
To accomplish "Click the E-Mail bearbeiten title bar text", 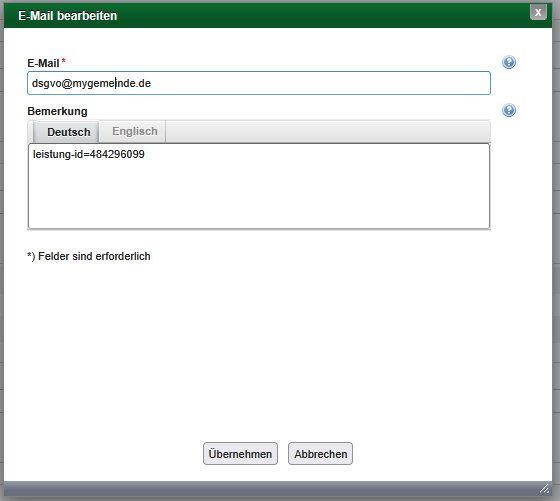I will pyautogui.click(x=68, y=16).
